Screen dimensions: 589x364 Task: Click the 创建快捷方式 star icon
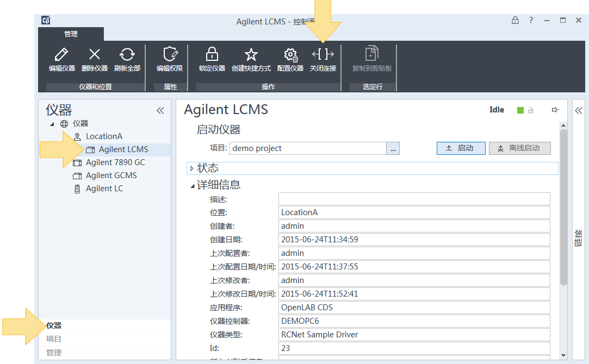[x=251, y=55]
